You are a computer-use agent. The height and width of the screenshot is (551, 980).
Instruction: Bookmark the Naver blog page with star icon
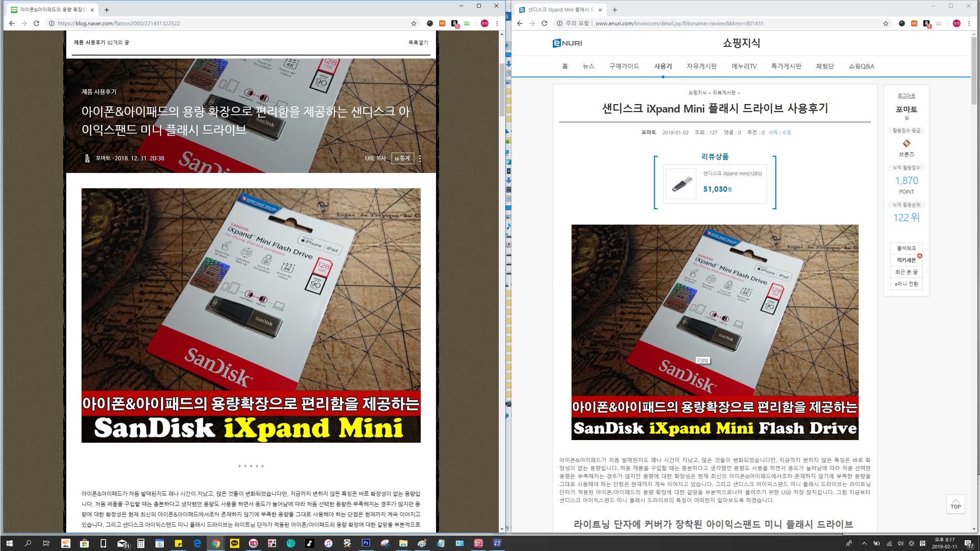(413, 23)
